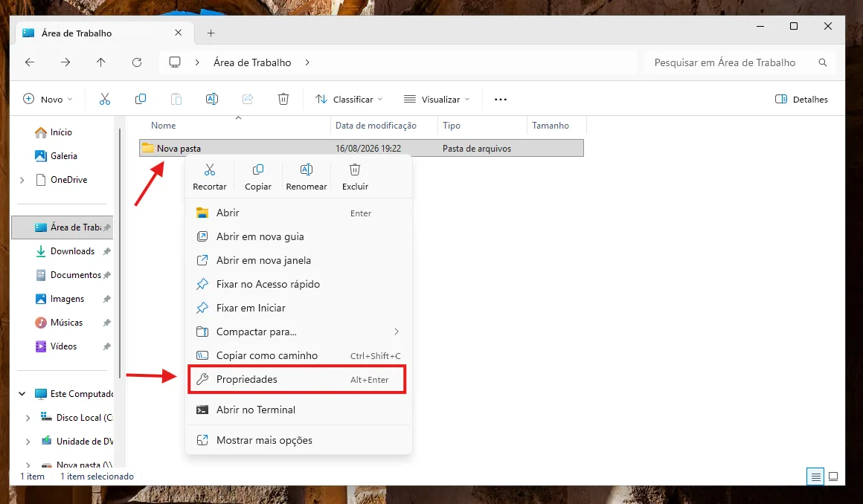Sort by the Data de modificação column header
This screenshot has width=863, height=504.
(x=376, y=126)
